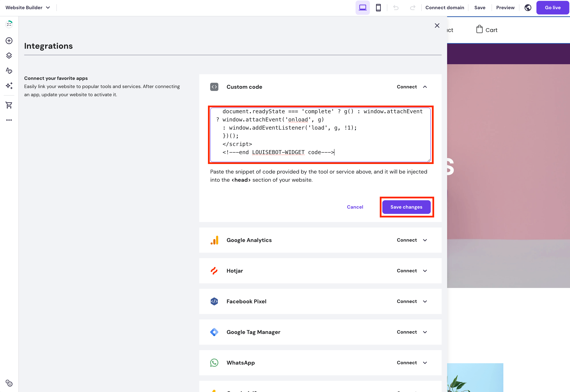Click the plant thumbnail in site preview
Viewport: 570px width, 392px height.
(475, 378)
